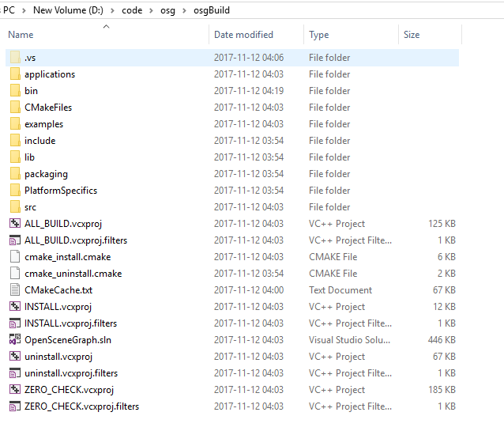Viewport: 504px width, 431px height.
Task: Select the cmake_install.cmake file icon
Action: pos(15,257)
